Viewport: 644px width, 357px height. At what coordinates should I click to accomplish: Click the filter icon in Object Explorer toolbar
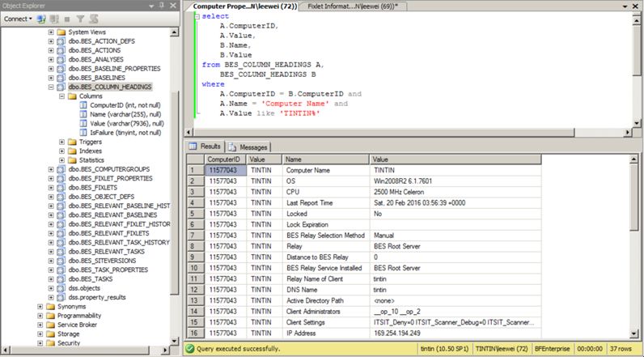tap(81, 19)
